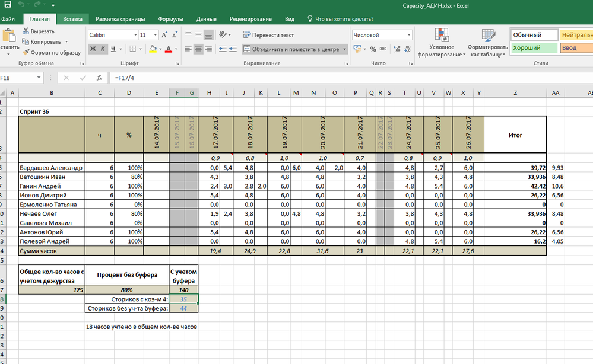Click the Save icon in quick access toolbar
593x364 pixels.
[8, 5]
